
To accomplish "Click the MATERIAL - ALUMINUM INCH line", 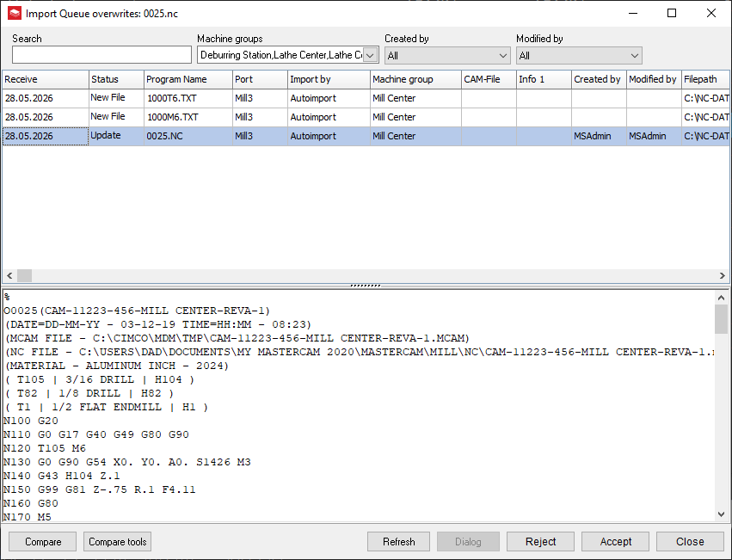I will (117, 366).
